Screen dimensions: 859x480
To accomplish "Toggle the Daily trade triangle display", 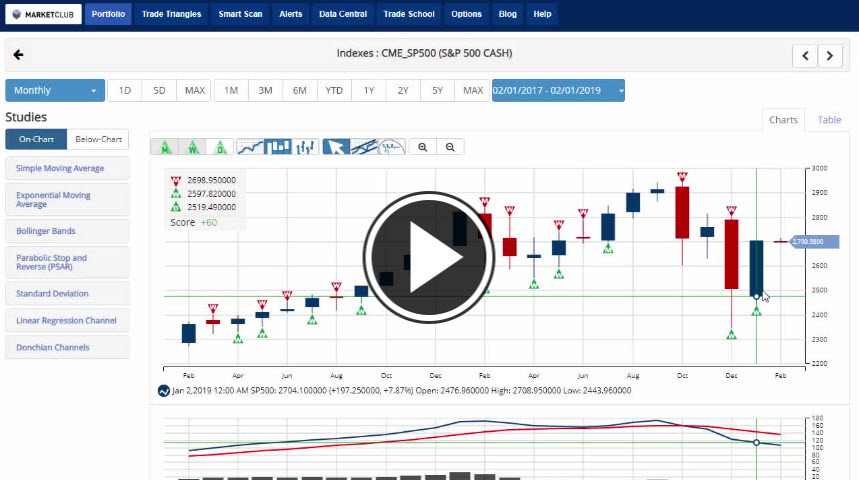I will tap(220, 147).
